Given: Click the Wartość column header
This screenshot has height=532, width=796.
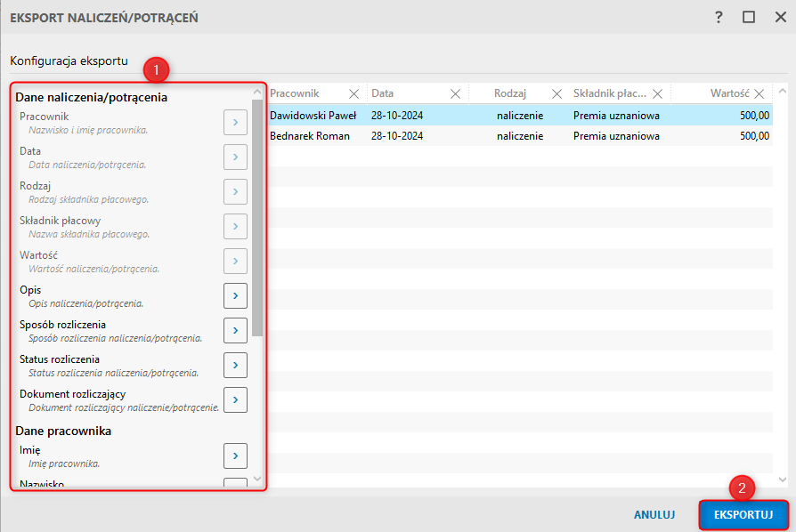Looking at the screenshot, I should coord(729,93).
